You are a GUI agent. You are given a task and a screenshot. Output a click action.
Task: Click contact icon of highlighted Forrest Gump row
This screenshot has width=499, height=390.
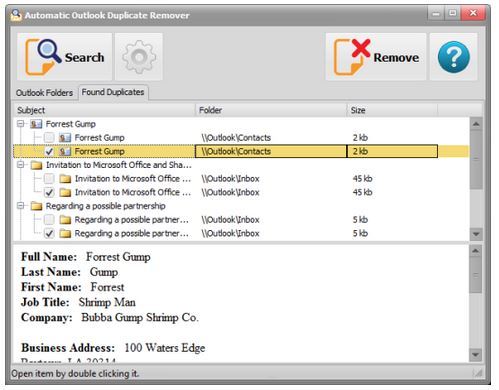click(65, 151)
